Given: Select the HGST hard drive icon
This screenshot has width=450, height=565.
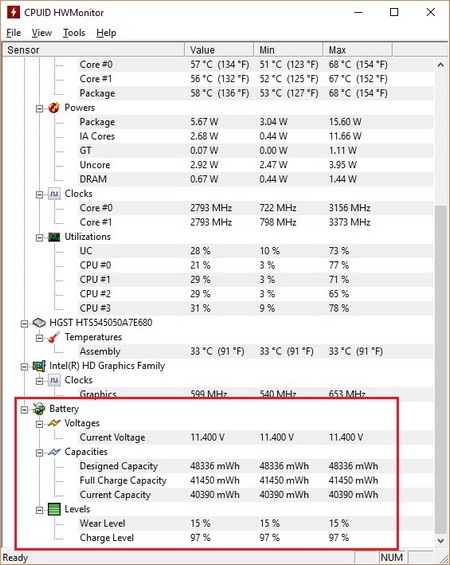Looking at the screenshot, I should tap(39, 322).
